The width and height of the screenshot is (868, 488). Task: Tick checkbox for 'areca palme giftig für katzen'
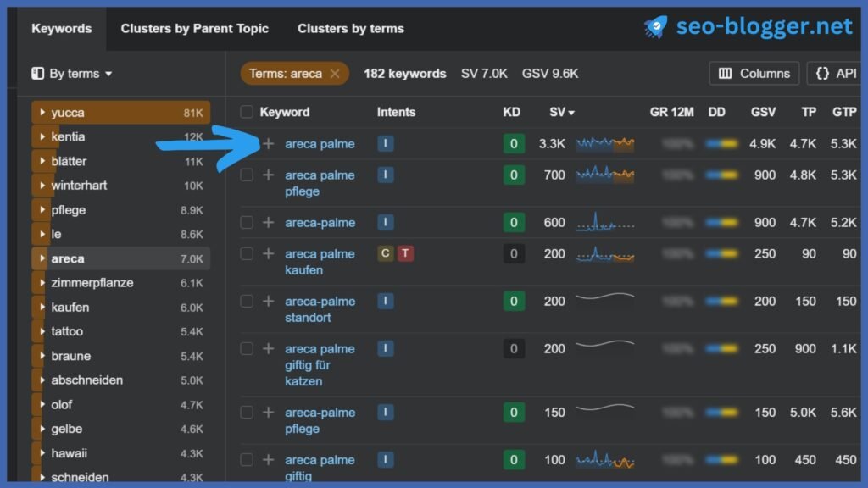247,348
